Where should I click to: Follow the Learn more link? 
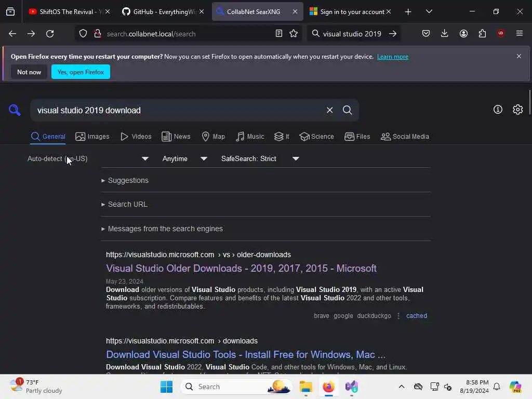[x=393, y=57]
